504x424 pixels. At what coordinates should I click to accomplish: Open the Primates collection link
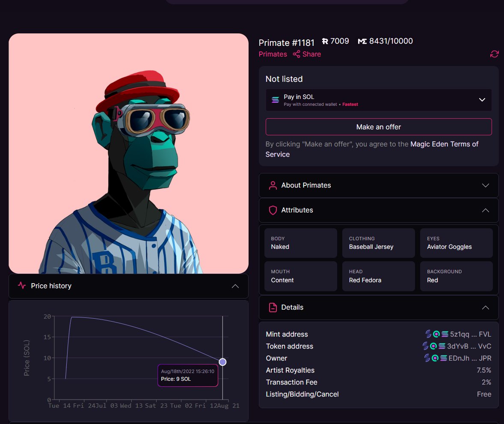pyautogui.click(x=273, y=54)
